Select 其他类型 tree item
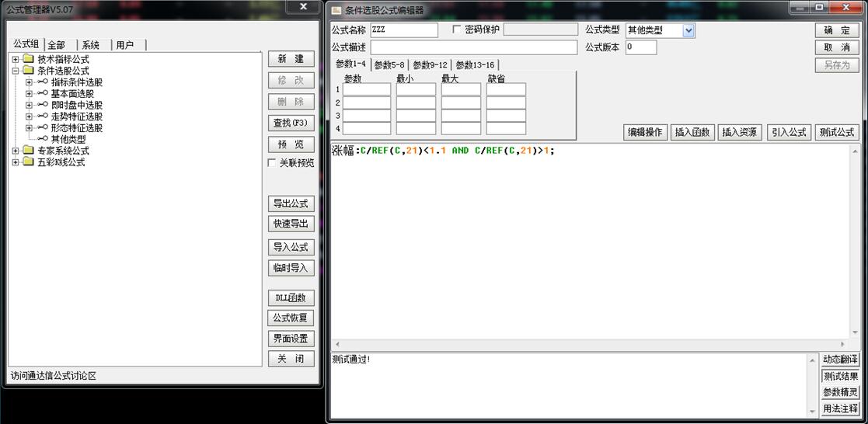This screenshot has width=868, height=424. click(68, 139)
